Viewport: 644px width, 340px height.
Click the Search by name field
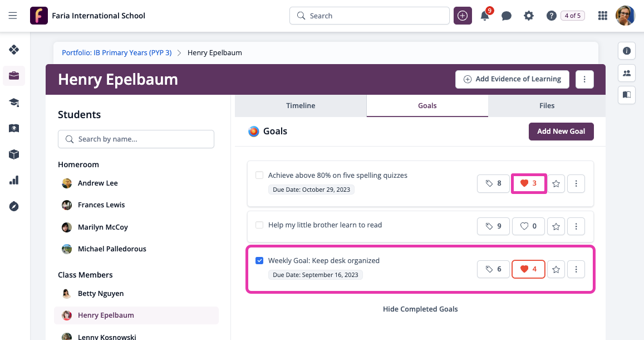tap(136, 139)
